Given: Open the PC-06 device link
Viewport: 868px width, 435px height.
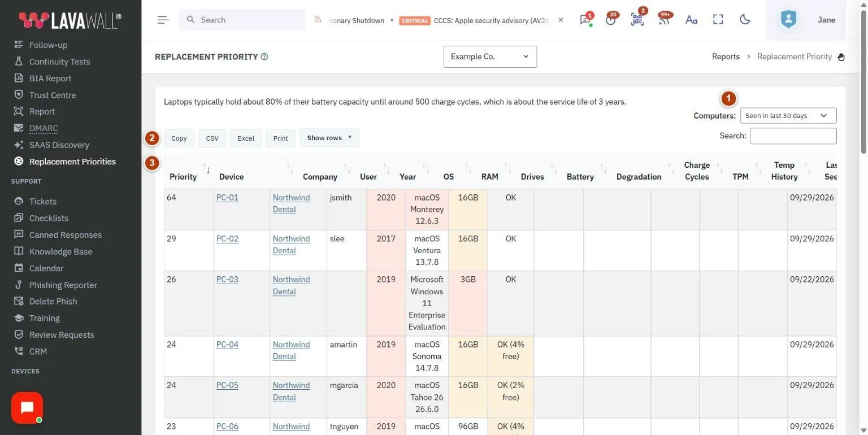Looking at the screenshot, I should [227, 426].
